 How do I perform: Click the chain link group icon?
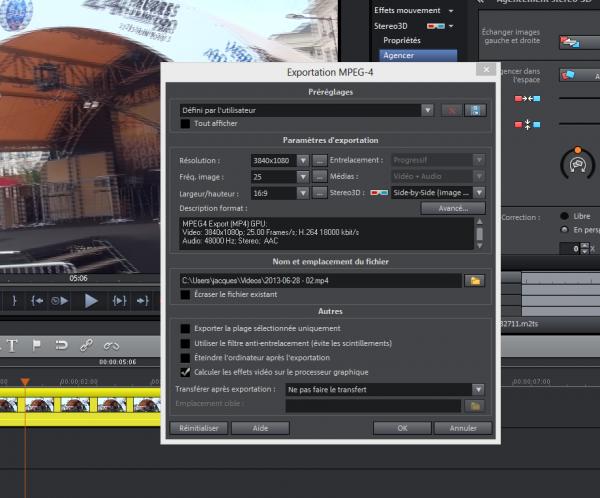click(86, 345)
